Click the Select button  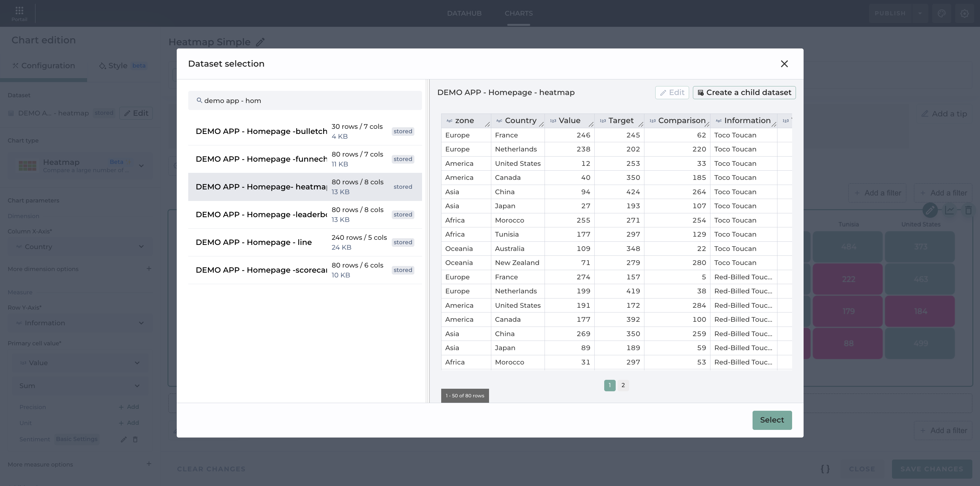(x=772, y=420)
